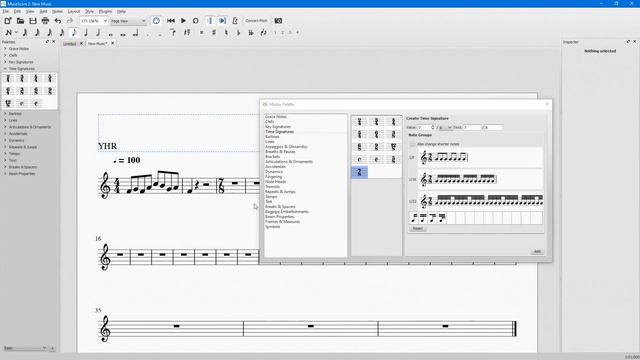The width and height of the screenshot is (640, 360).
Task: Open the Layout menu
Action: [x=74, y=11]
